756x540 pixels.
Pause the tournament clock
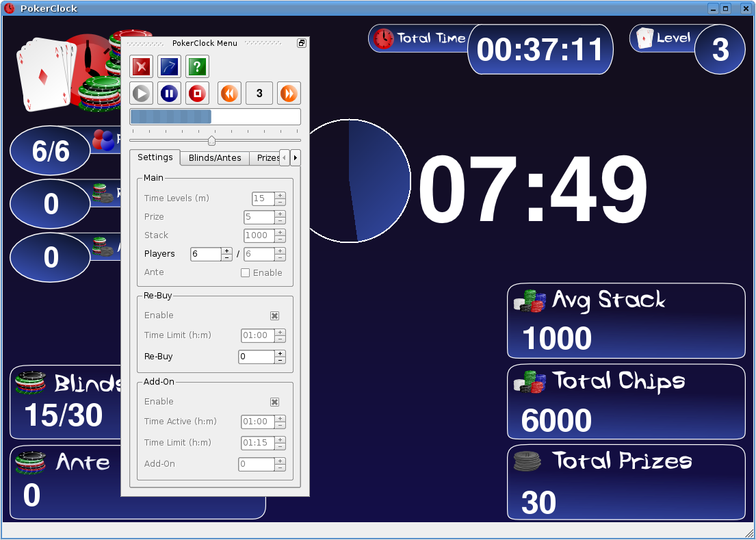click(169, 93)
